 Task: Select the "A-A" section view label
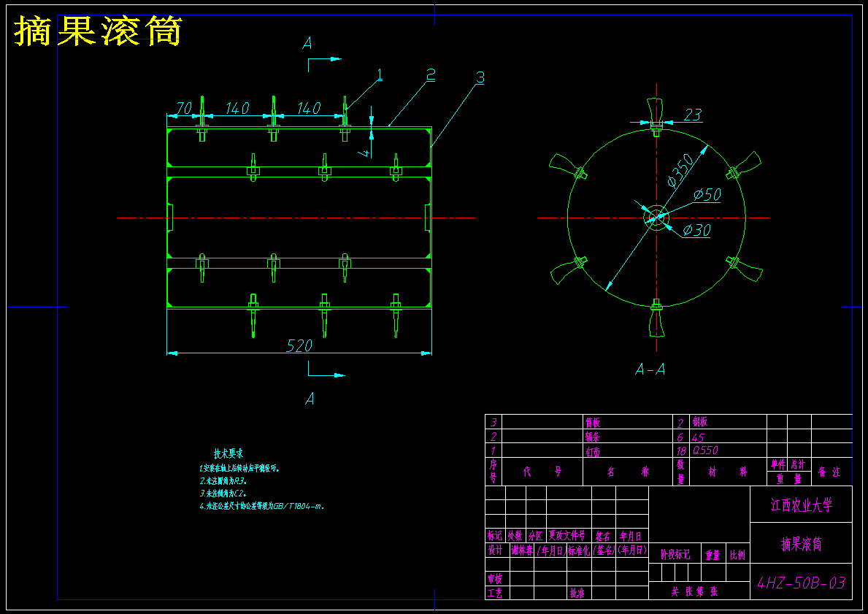click(650, 370)
